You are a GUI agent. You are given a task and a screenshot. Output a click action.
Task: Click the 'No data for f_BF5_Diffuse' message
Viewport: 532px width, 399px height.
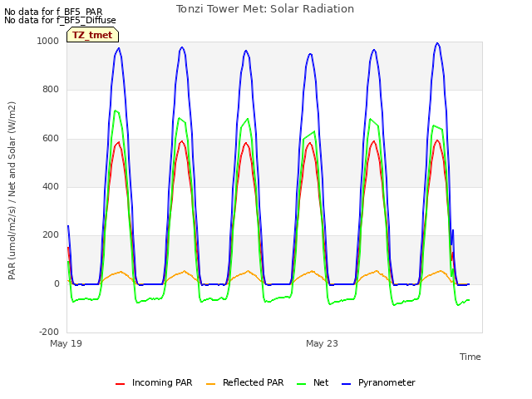[x=60, y=20]
